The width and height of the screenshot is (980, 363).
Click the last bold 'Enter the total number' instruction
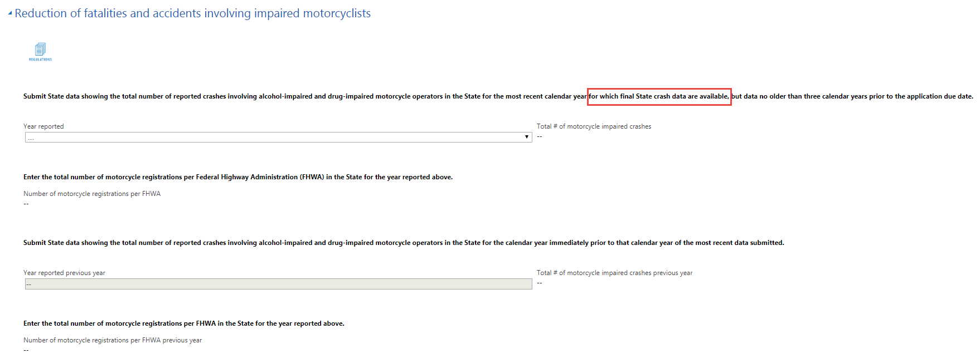tap(184, 323)
